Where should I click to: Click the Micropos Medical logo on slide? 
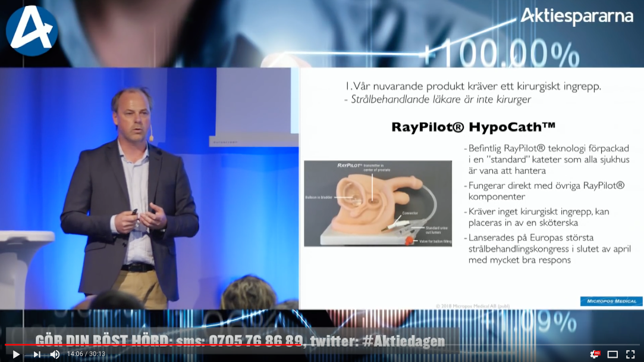pos(611,301)
